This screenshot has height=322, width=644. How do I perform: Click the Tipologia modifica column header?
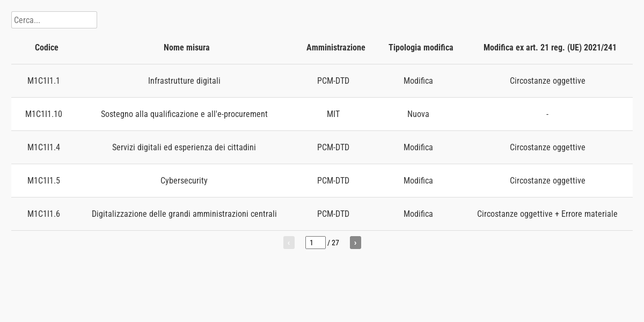coord(421,47)
